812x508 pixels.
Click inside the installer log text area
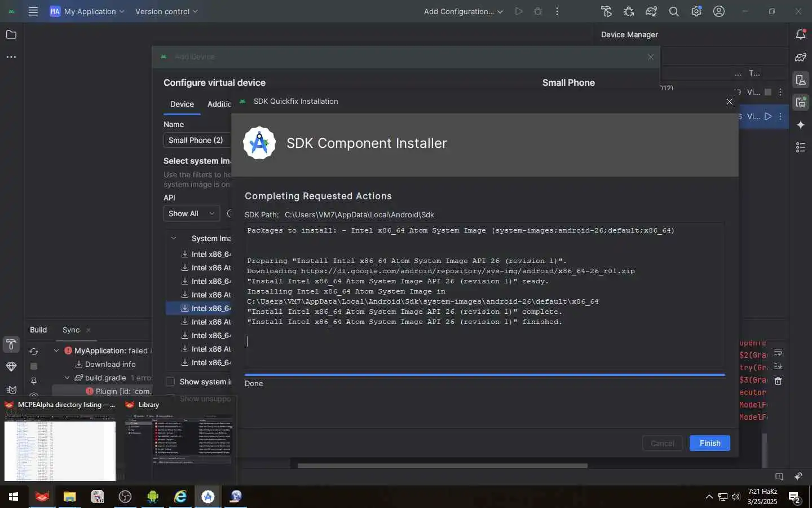point(484,296)
